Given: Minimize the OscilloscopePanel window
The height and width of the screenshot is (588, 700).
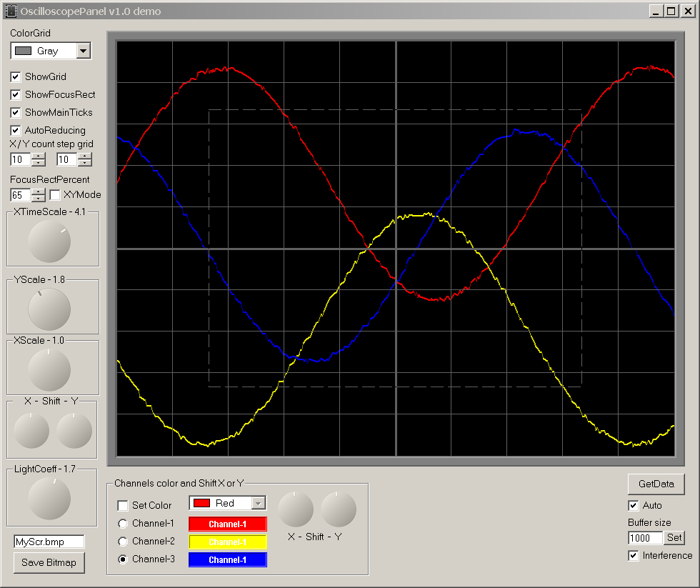Looking at the screenshot, I should pos(656,11).
